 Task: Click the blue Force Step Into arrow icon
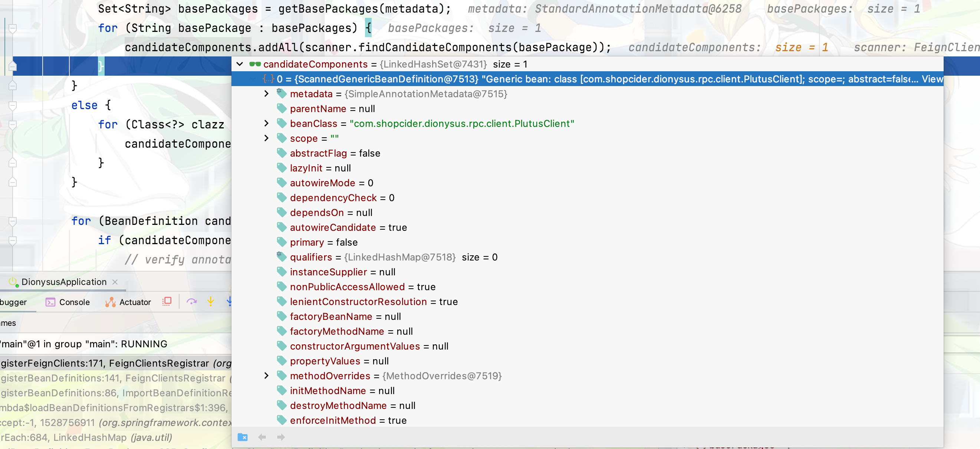(229, 302)
